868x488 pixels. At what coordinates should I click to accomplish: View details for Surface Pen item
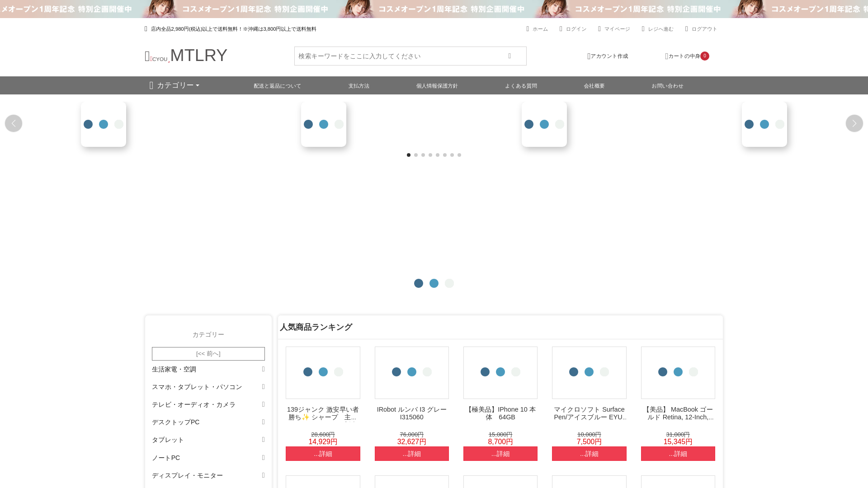coord(589,454)
